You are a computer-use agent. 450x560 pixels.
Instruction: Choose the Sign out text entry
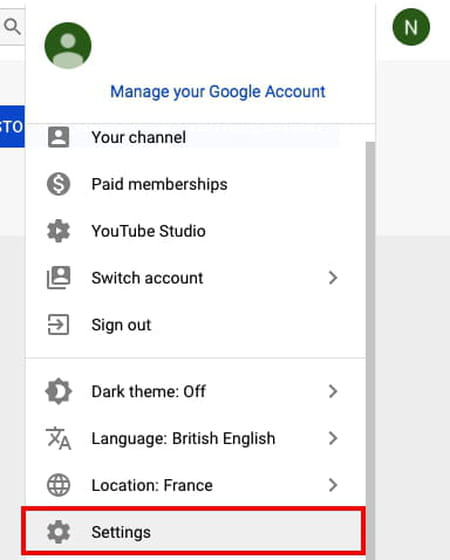click(121, 325)
